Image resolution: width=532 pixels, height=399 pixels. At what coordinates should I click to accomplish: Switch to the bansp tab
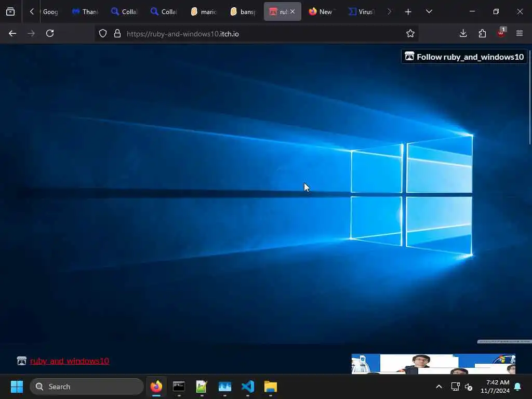(x=243, y=12)
